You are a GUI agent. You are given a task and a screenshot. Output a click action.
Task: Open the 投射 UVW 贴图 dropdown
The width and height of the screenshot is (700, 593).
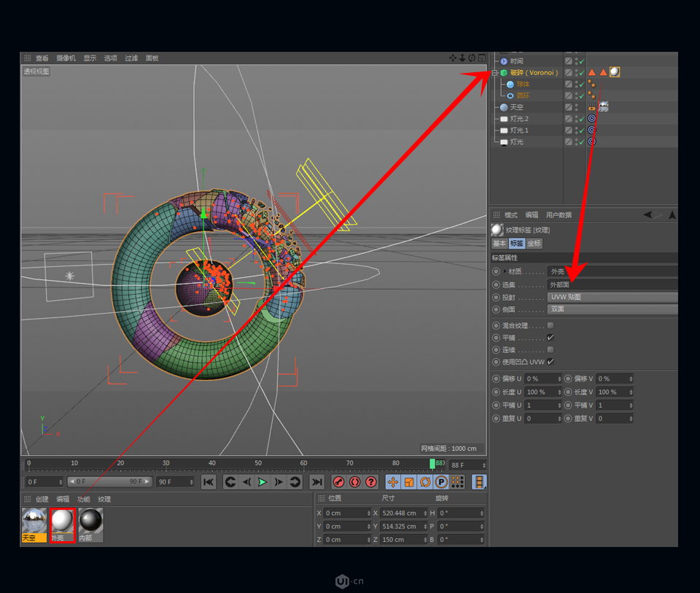click(x=612, y=297)
